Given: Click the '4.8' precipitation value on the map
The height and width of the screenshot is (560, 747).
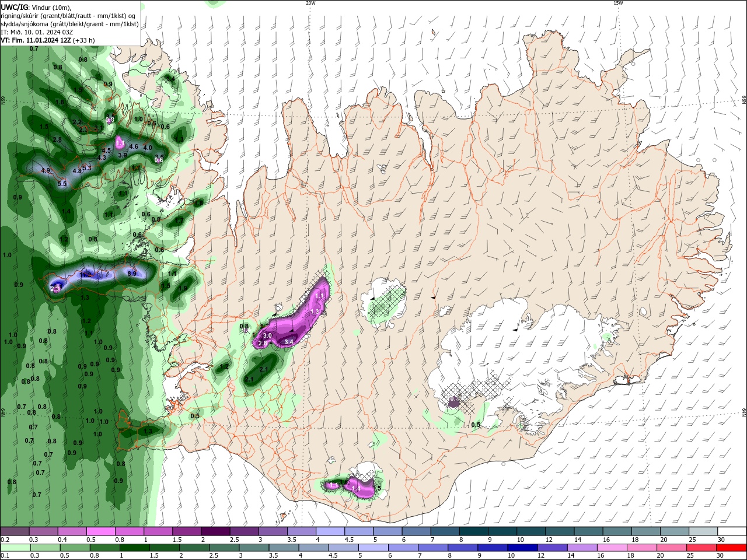Looking at the screenshot, I should coord(76,171).
